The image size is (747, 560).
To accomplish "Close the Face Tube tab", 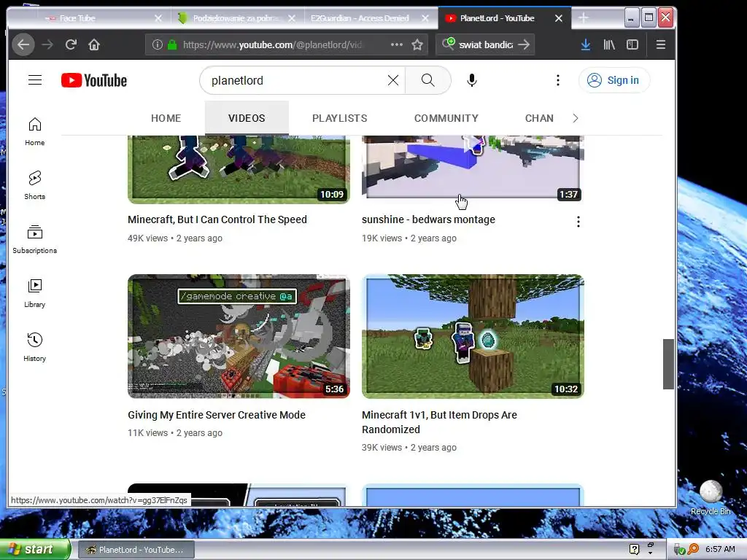I will (x=158, y=18).
